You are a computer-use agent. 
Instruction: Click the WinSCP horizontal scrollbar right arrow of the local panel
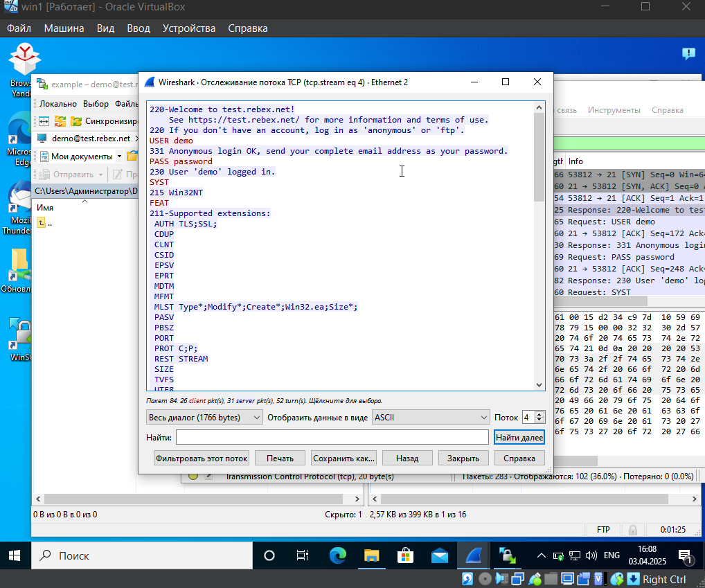coord(357,499)
